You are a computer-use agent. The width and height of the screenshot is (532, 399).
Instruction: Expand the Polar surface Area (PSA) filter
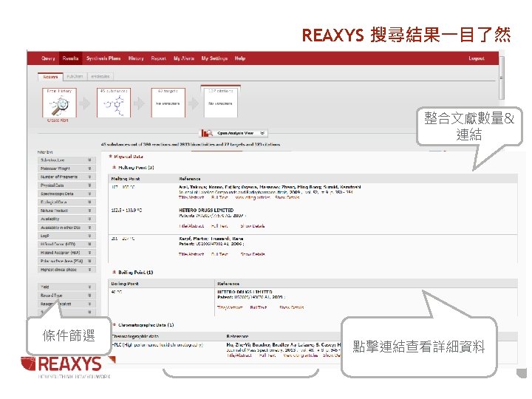coord(66,261)
